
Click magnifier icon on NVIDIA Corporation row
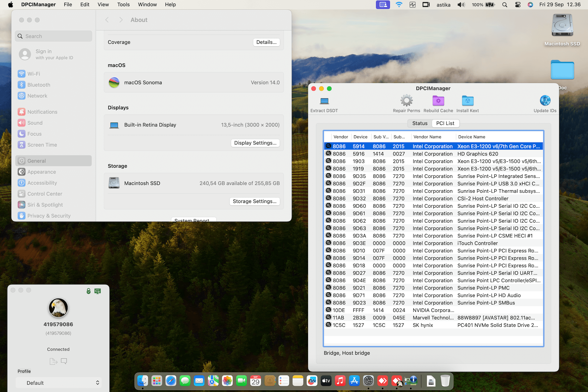point(328,310)
